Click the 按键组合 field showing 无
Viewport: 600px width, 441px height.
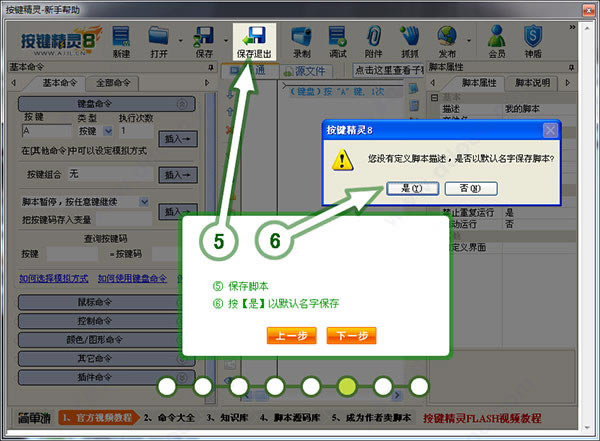(x=111, y=174)
